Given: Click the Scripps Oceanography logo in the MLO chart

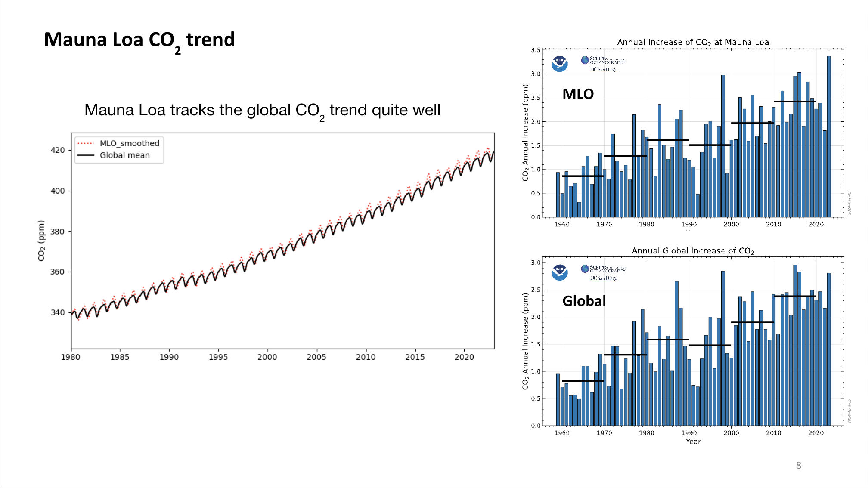Looking at the screenshot, I should (x=603, y=60).
